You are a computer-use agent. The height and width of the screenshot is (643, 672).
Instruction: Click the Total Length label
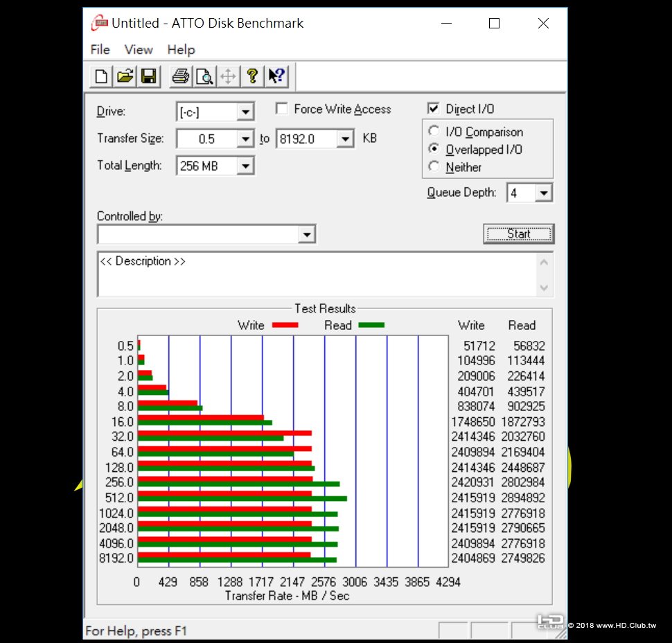pyautogui.click(x=129, y=166)
